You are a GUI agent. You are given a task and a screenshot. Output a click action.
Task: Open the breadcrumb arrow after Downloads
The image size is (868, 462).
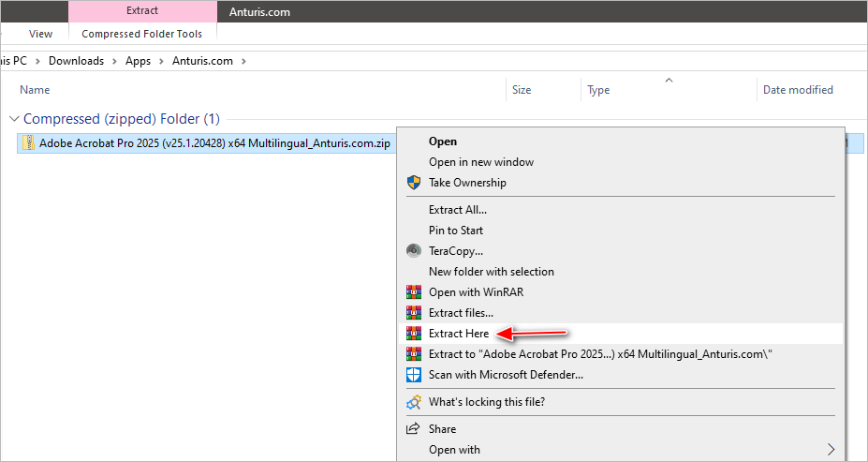tap(115, 61)
